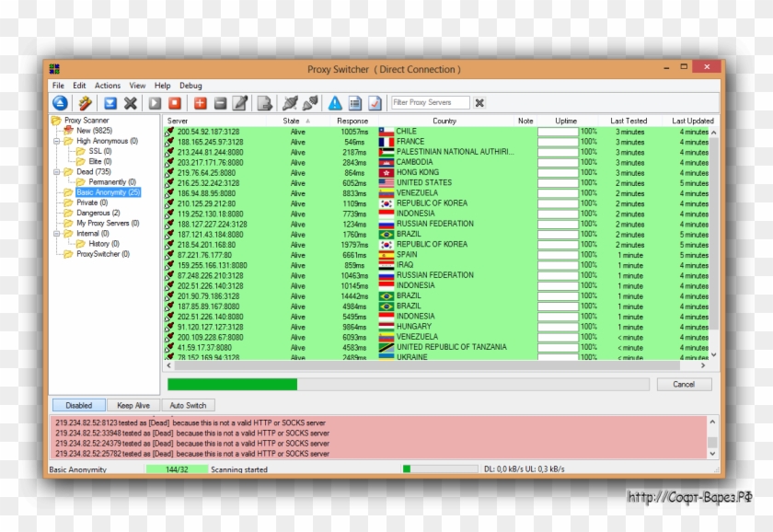Click the second plug disconnect icon
The width and height of the screenshot is (773, 532).
pos(310,103)
